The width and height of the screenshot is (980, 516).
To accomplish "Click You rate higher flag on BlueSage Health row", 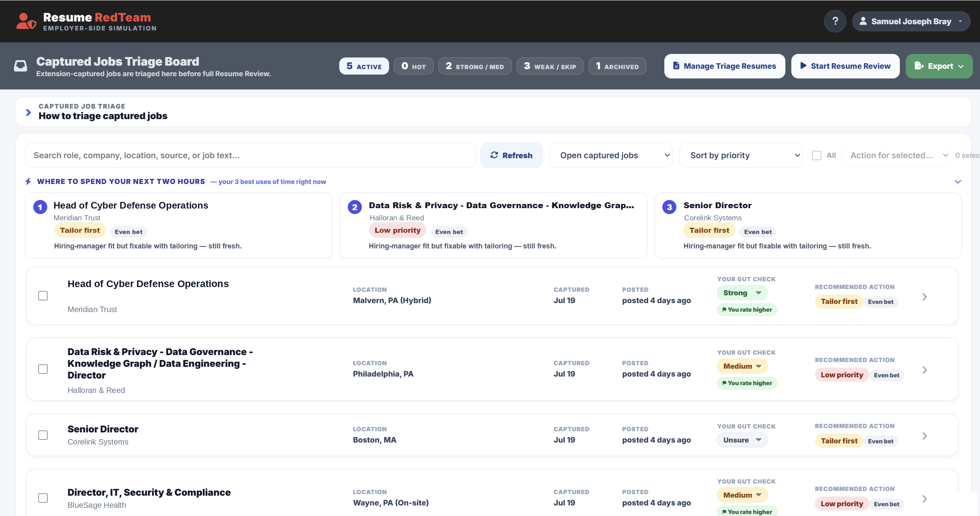I will click(747, 511).
